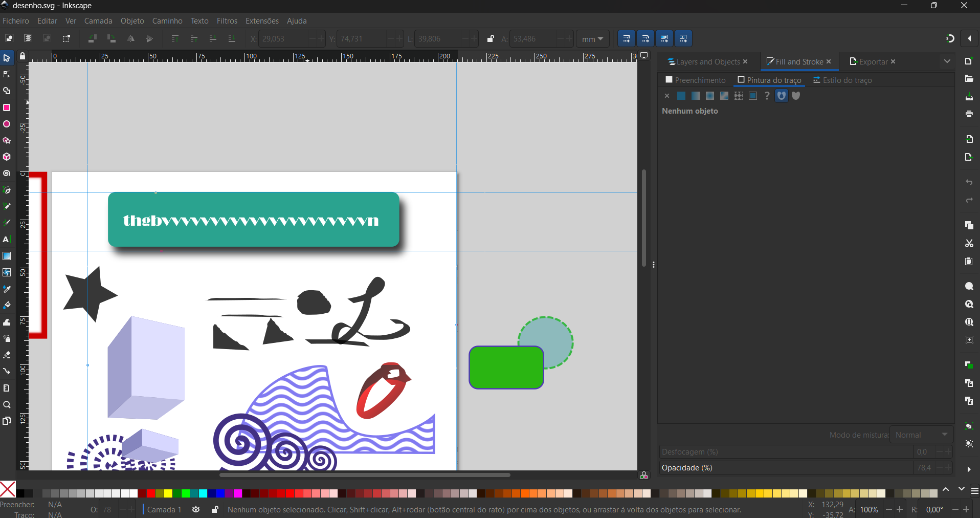Set stroke paint to pattern
980x518 pixels.
[739, 96]
